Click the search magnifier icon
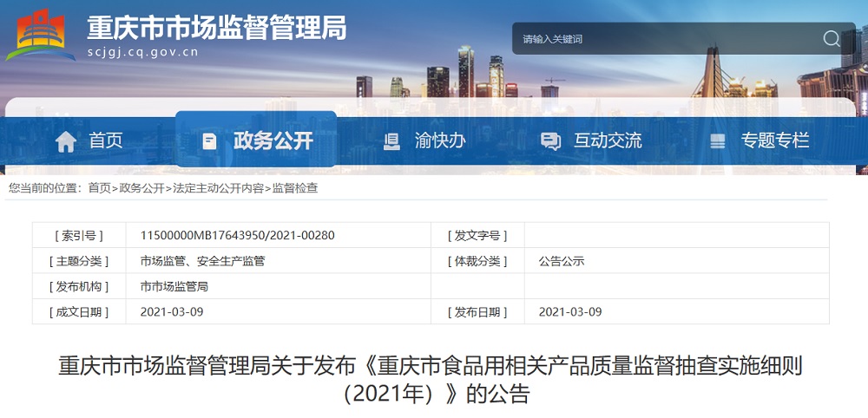Screen dimensions: 868x418 (831, 39)
